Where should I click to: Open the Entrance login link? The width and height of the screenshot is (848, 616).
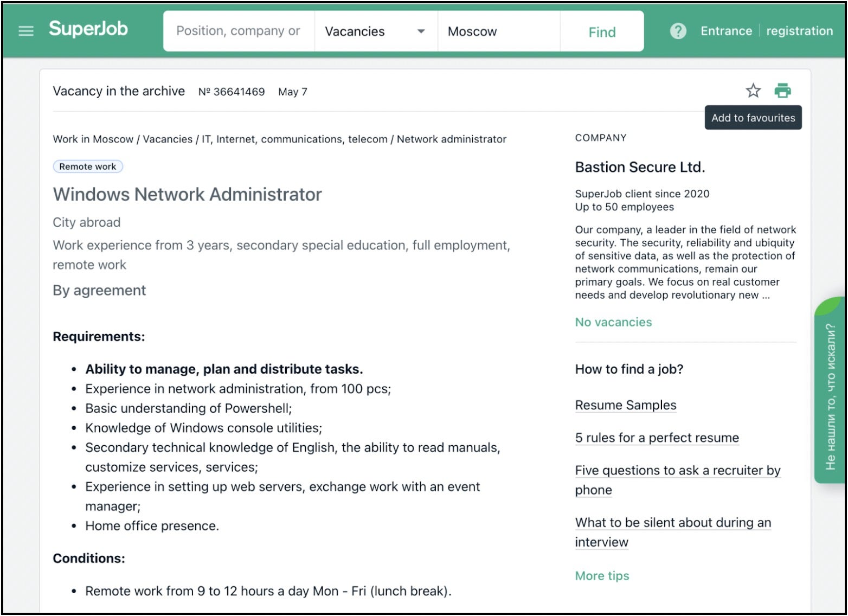(726, 31)
